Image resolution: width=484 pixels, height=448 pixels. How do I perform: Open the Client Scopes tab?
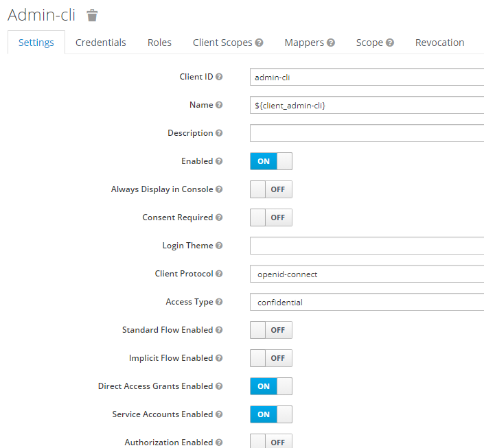(222, 43)
